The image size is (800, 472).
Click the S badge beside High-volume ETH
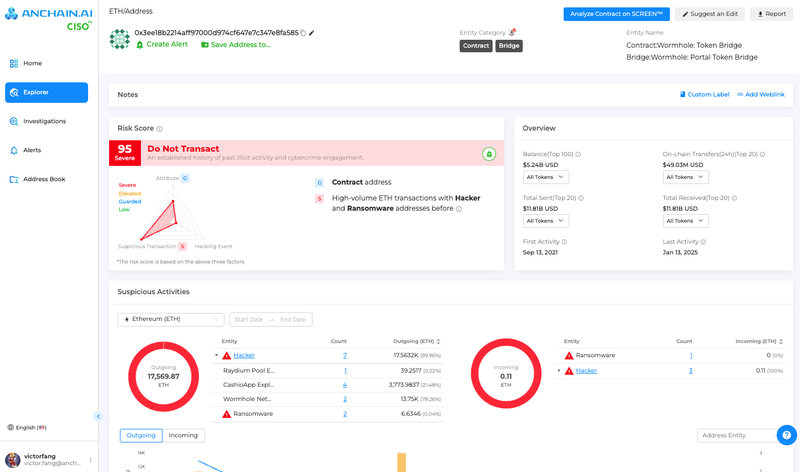[319, 198]
